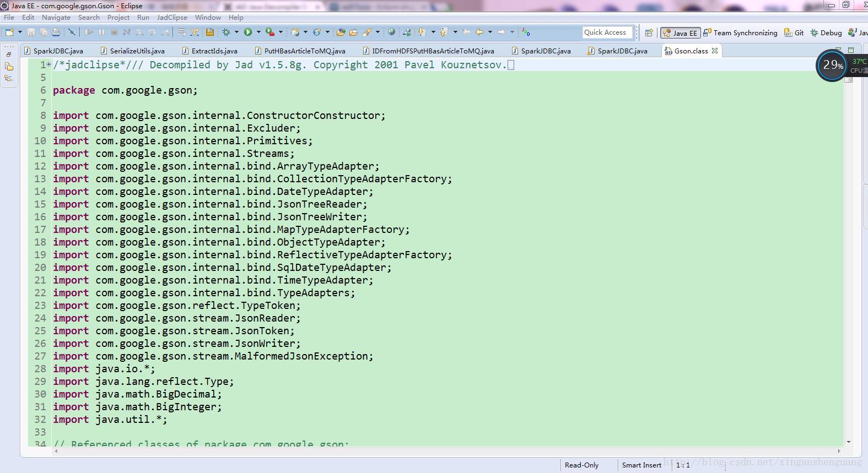This screenshot has height=473, width=868.
Task: Click the Open Task folder icon
Action: point(353,32)
